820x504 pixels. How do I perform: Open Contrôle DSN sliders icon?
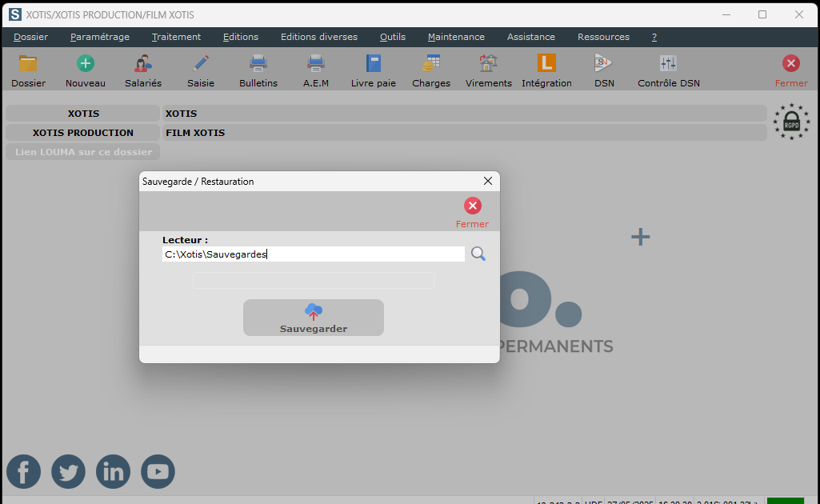pyautogui.click(x=668, y=64)
